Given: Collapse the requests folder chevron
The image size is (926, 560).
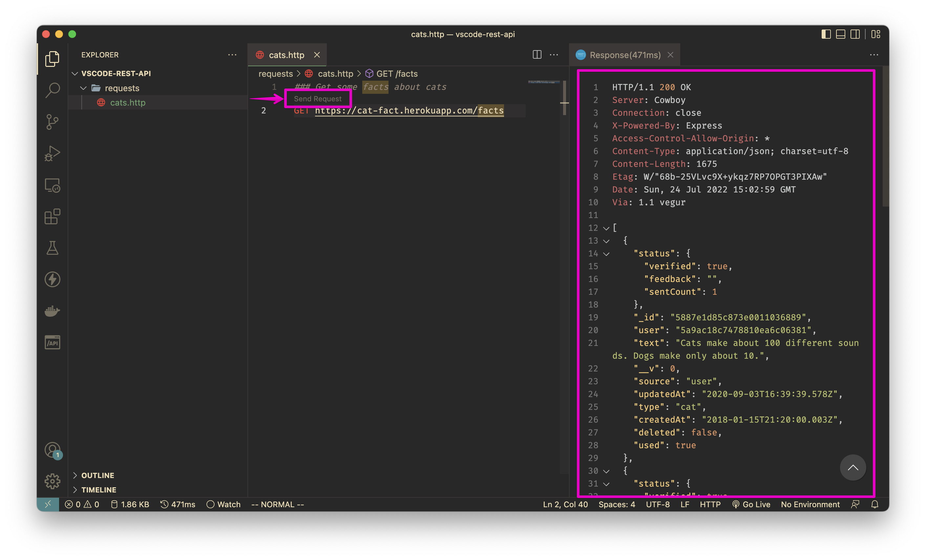Looking at the screenshot, I should pyautogui.click(x=83, y=88).
